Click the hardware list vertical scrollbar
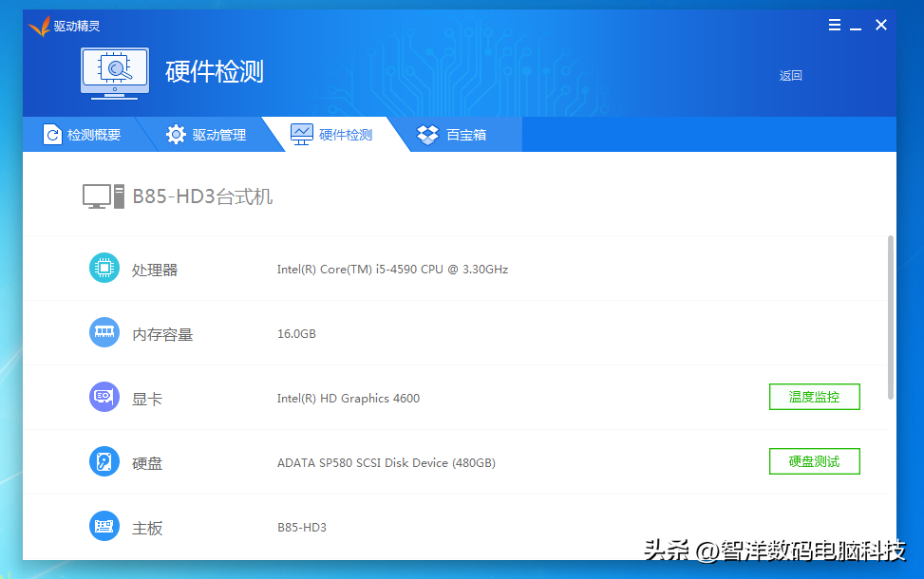Image resolution: width=924 pixels, height=579 pixels. [891, 318]
